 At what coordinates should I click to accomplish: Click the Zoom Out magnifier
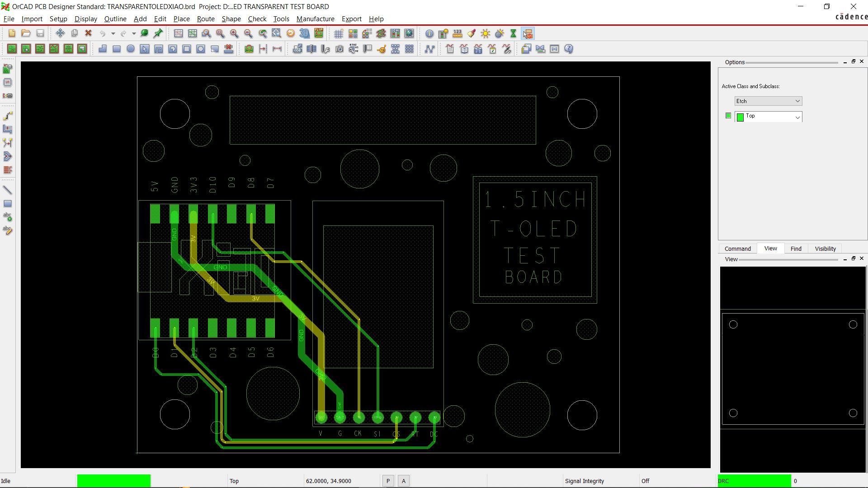[248, 33]
